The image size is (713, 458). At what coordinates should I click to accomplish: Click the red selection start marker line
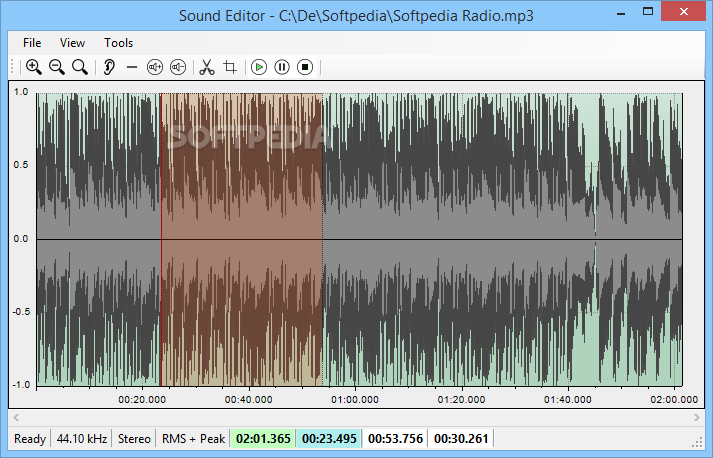point(161,239)
